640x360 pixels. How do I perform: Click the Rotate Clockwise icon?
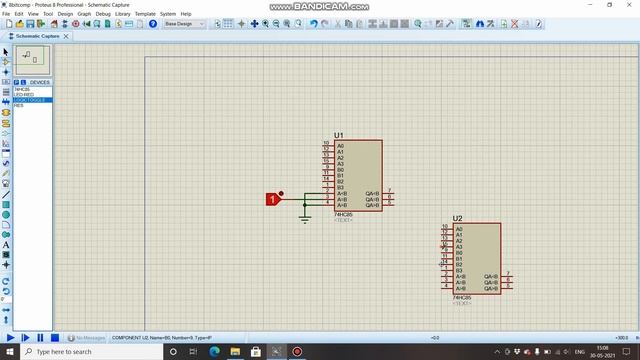tap(6, 281)
